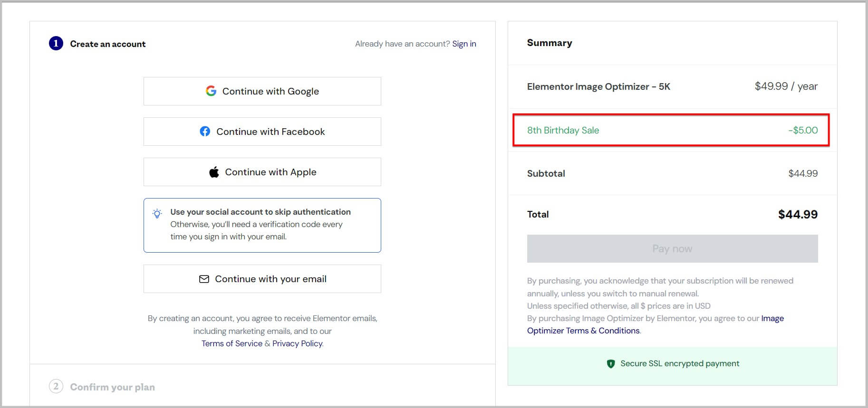This screenshot has width=868, height=408.
Task: Click the Facebook logo icon
Action: [205, 131]
